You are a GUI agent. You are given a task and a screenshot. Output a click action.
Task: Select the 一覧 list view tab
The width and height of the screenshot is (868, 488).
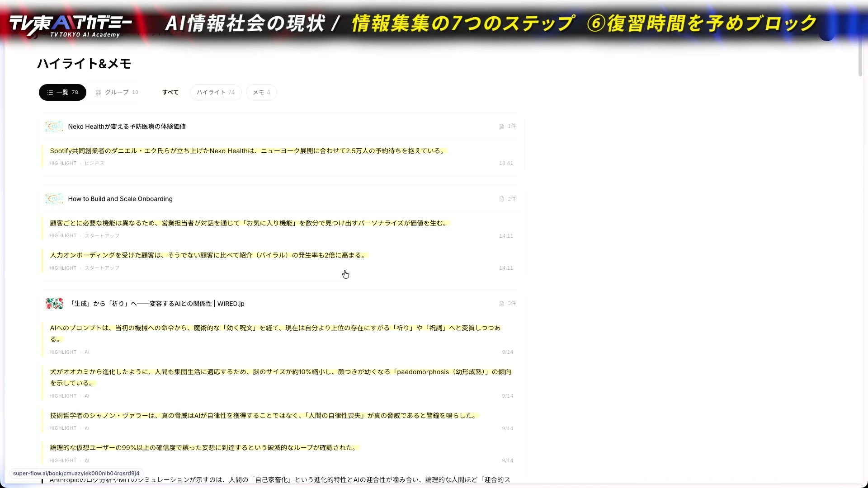(x=62, y=92)
